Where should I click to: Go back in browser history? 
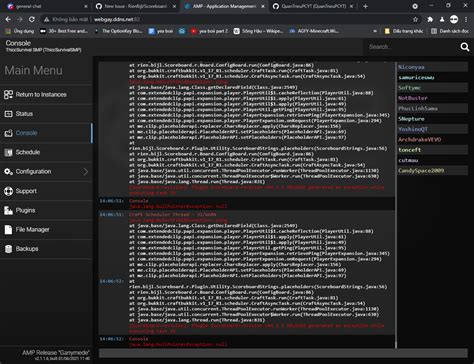click(x=8, y=19)
